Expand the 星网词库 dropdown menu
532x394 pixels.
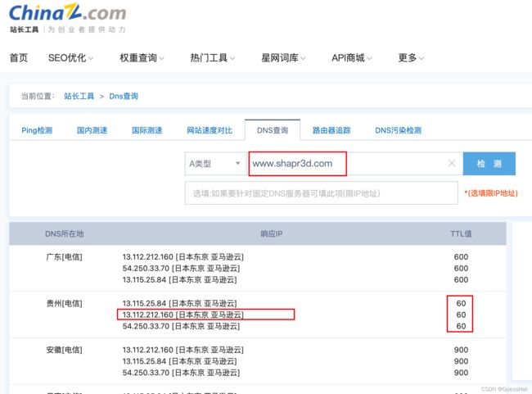pyautogui.click(x=283, y=57)
